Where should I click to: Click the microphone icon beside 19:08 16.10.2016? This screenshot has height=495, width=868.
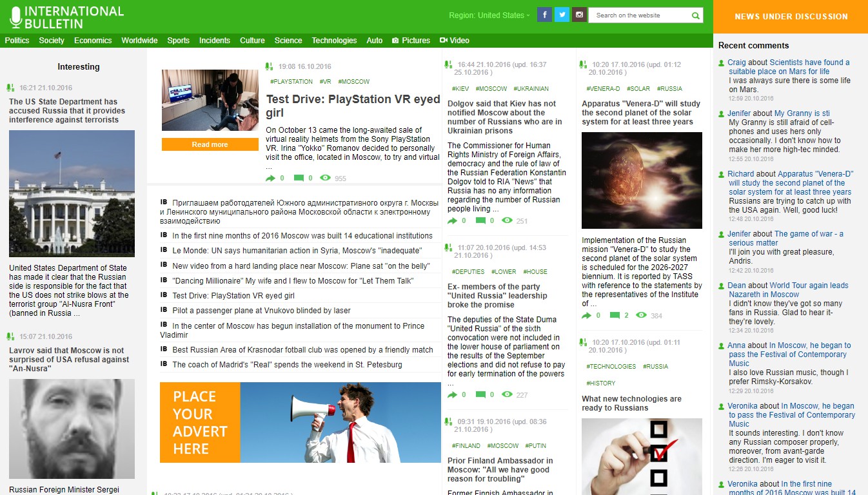269,66
